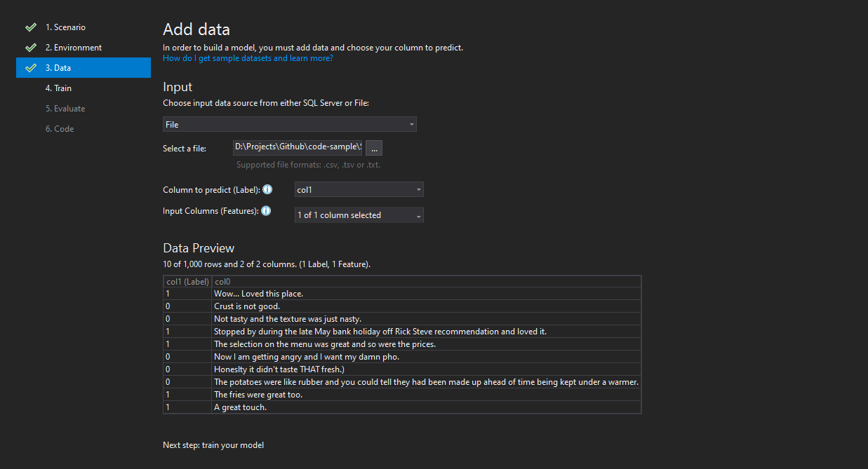Click the 'col1 (Label)' column header

point(187,282)
